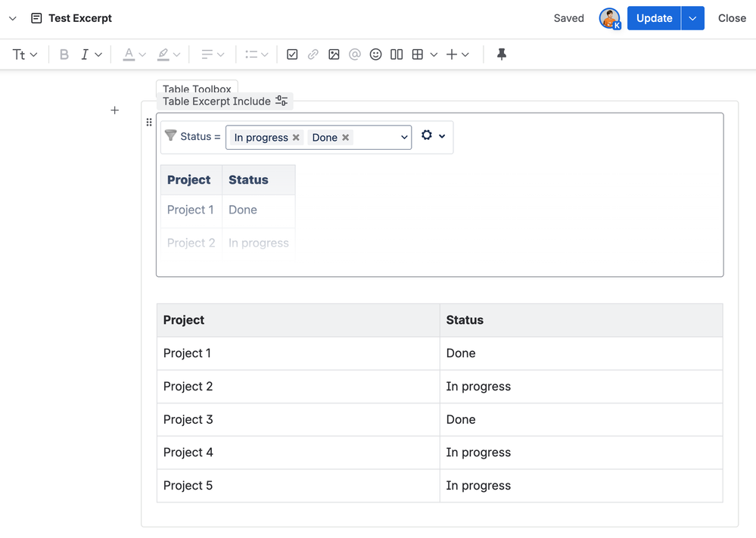
Task: Click the insert image icon
Action: (x=334, y=54)
